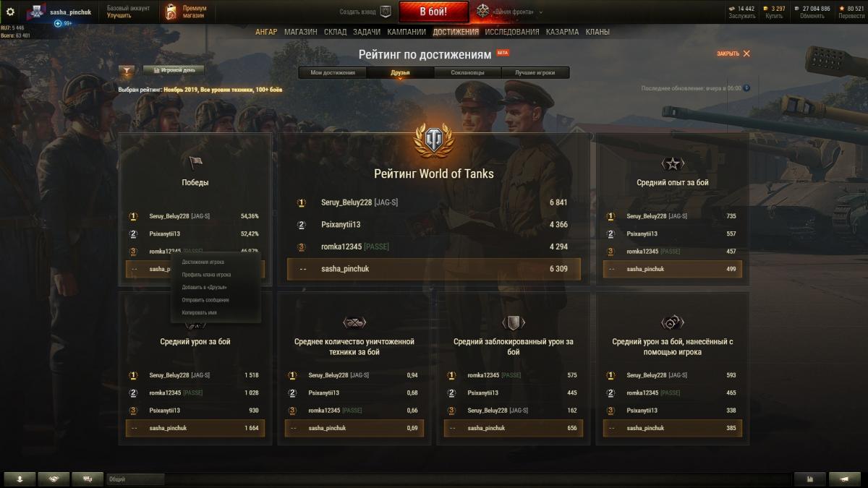Switch to the Соклановцы tab
This screenshot has height=488, width=868.
point(467,72)
